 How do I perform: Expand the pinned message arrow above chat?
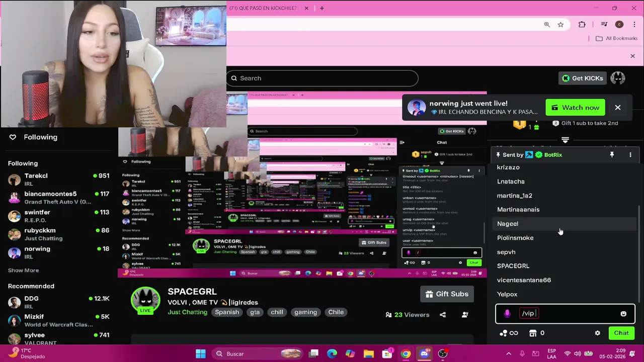point(565,140)
